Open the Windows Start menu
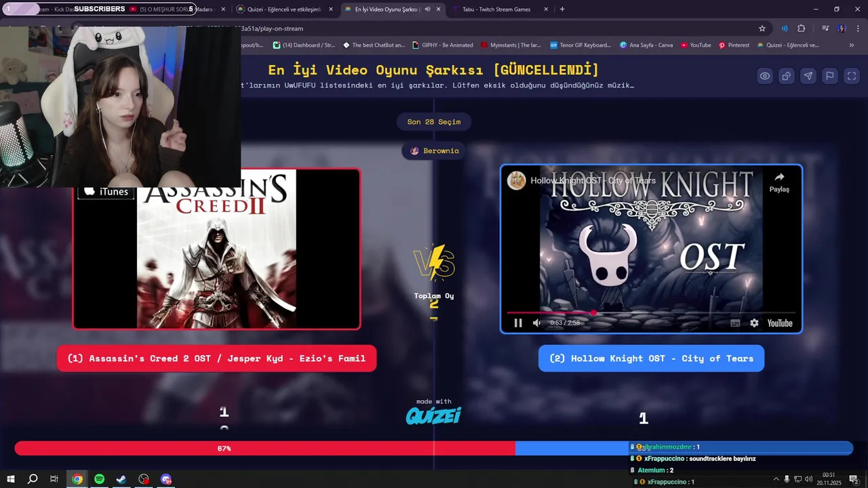The height and width of the screenshot is (488, 868). [x=10, y=479]
